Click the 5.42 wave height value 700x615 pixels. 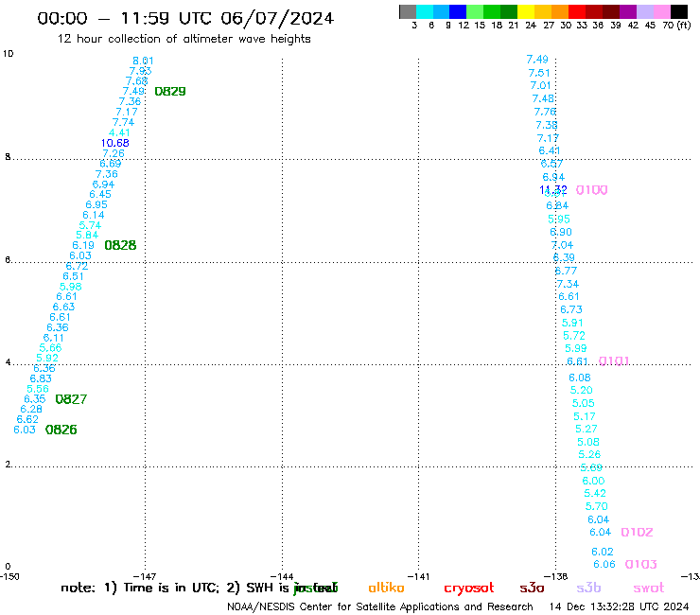(x=595, y=494)
